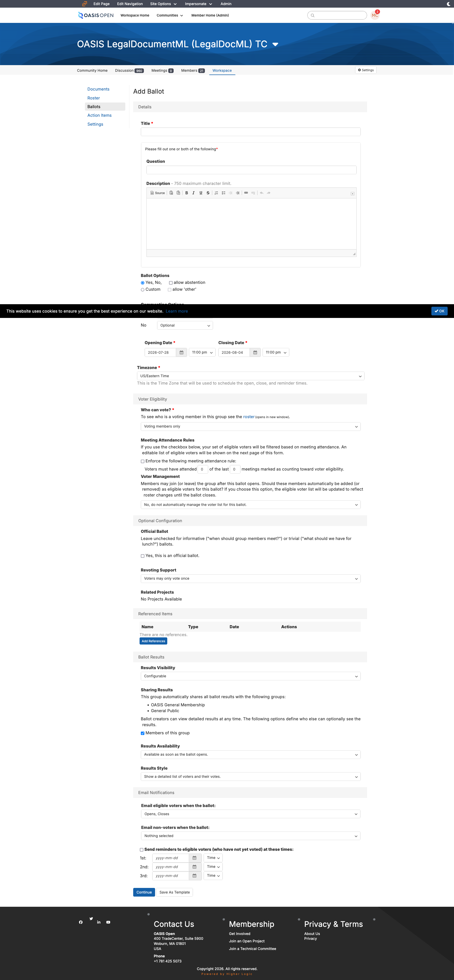Enable Enforce meeting attendance rule checkbox
The height and width of the screenshot is (980, 454).
[143, 461]
